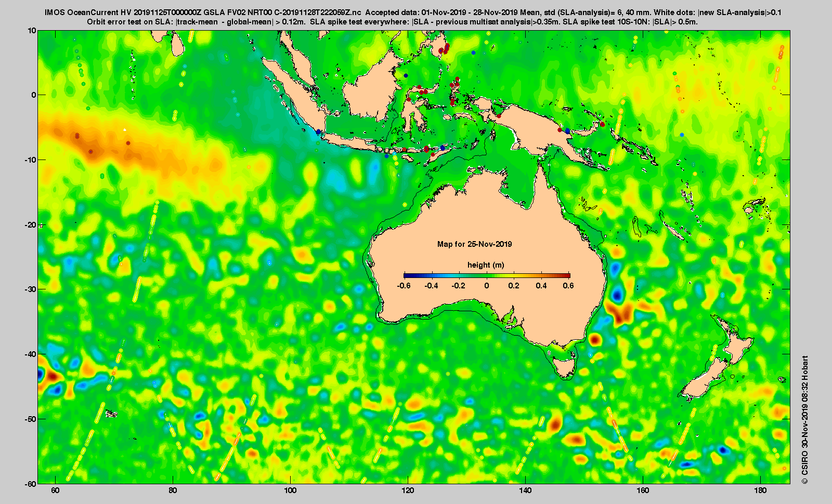This screenshot has width=832, height=504.
Task: Click longitude axis label 140
Action: pyautogui.click(x=525, y=490)
